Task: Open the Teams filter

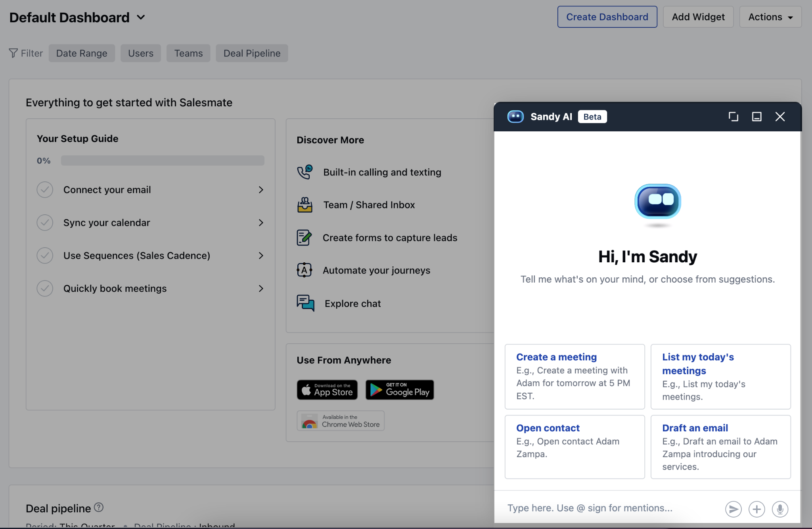Action: 188,53
